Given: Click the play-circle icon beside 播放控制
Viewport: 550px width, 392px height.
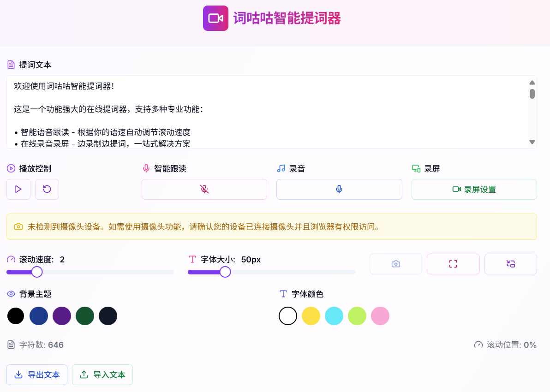Looking at the screenshot, I should point(11,169).
